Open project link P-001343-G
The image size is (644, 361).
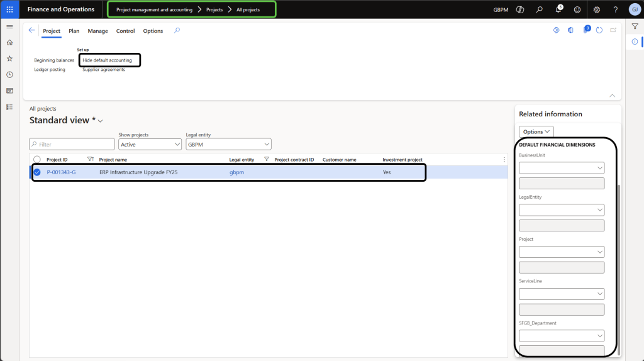(61, 172)
